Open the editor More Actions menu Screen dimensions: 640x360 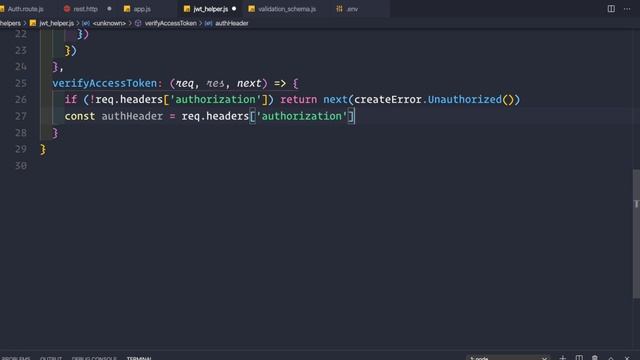(x=627, y=9)
